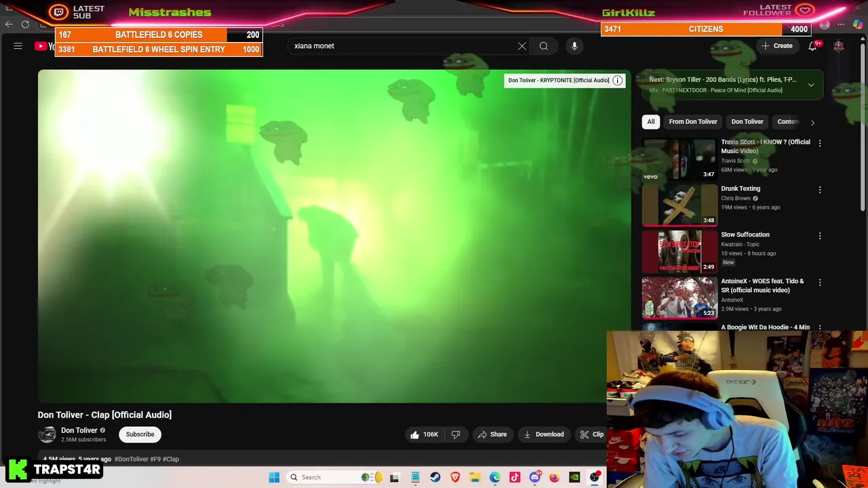
Task: Open Discord from the taskbar
Action: pos(535,477)
